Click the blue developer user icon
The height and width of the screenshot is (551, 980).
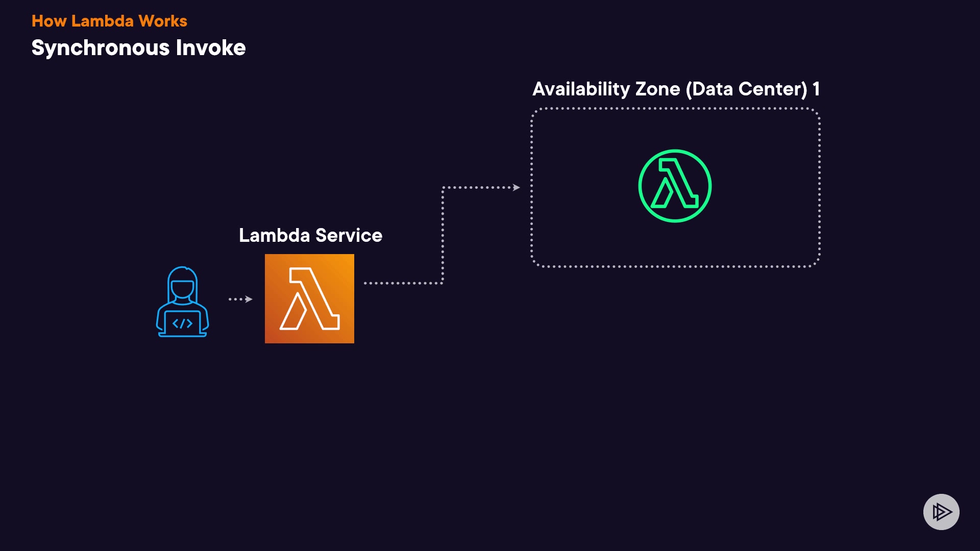click(182, 302)
